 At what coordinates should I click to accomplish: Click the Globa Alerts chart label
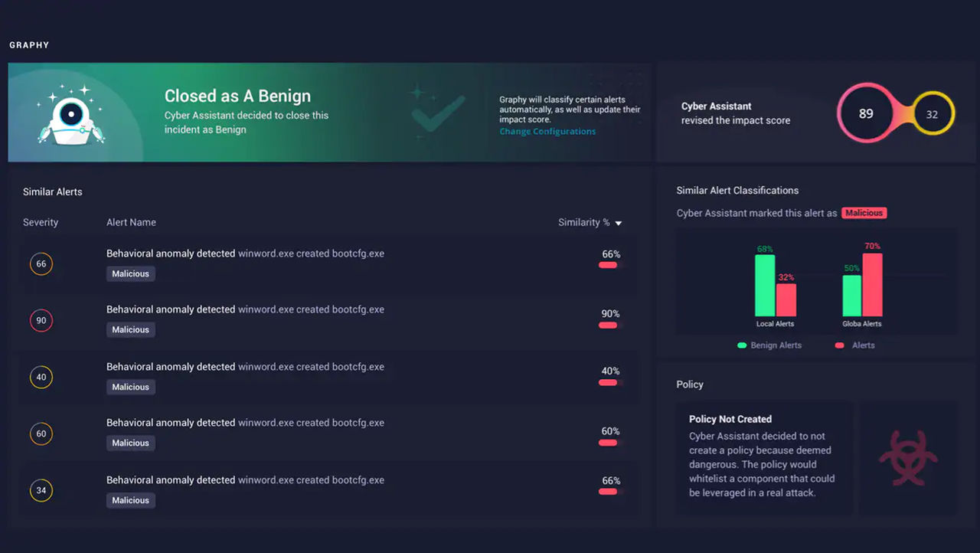point(862,324)
